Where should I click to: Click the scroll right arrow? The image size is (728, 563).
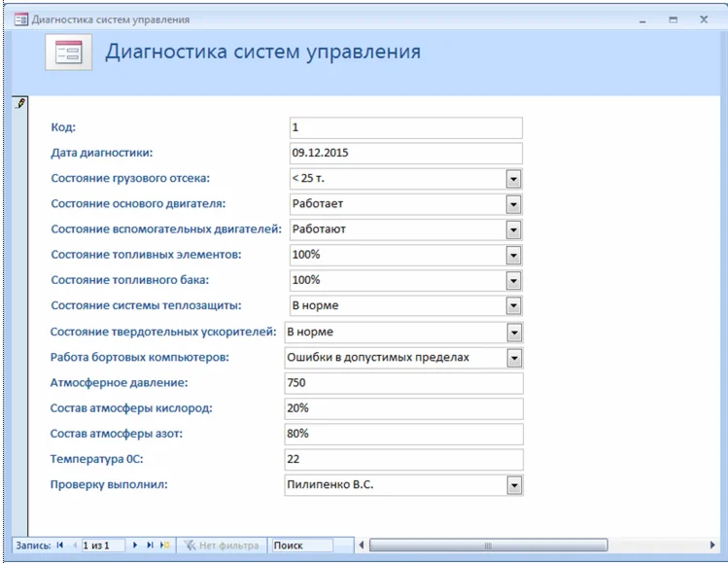tap(714, 545)
